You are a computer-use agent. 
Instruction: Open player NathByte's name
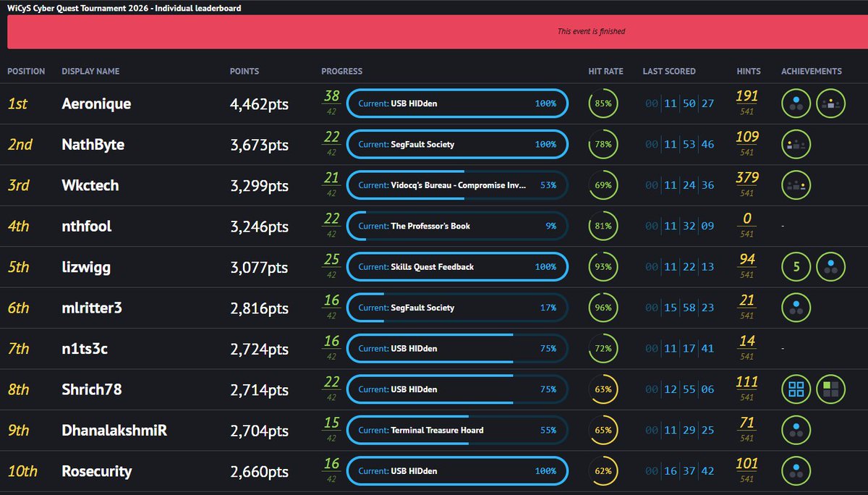pyautogui.click(x=93, y=145)
